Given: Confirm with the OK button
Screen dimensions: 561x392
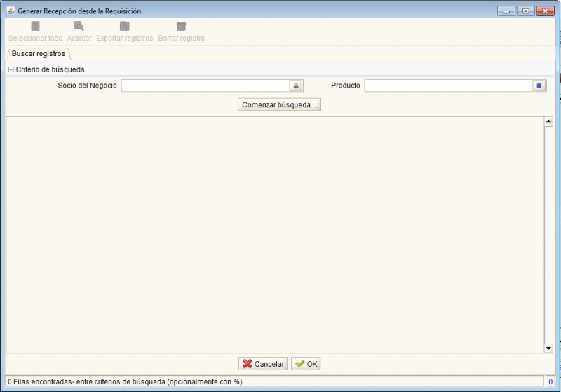Looking at the screenshot, I should 306,364.
